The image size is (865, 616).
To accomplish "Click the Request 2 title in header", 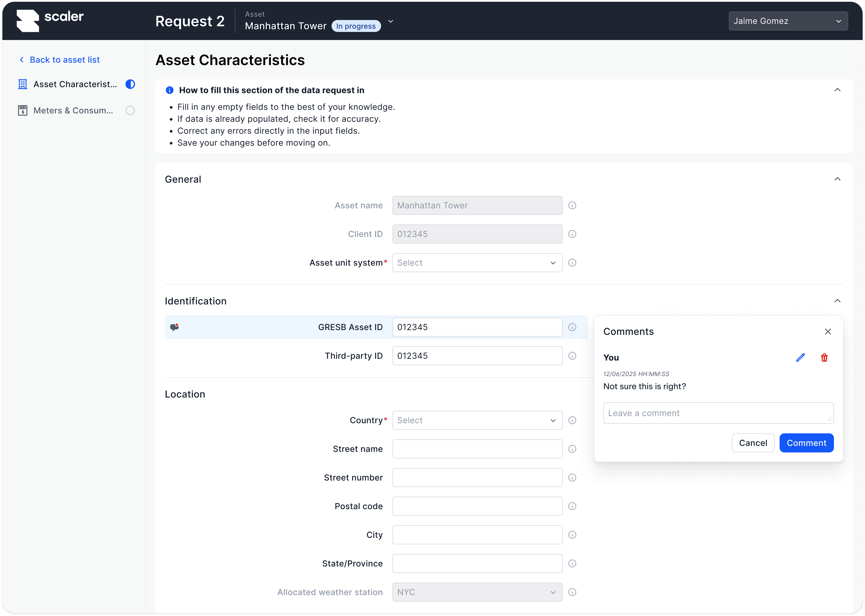I will point(190,21).
